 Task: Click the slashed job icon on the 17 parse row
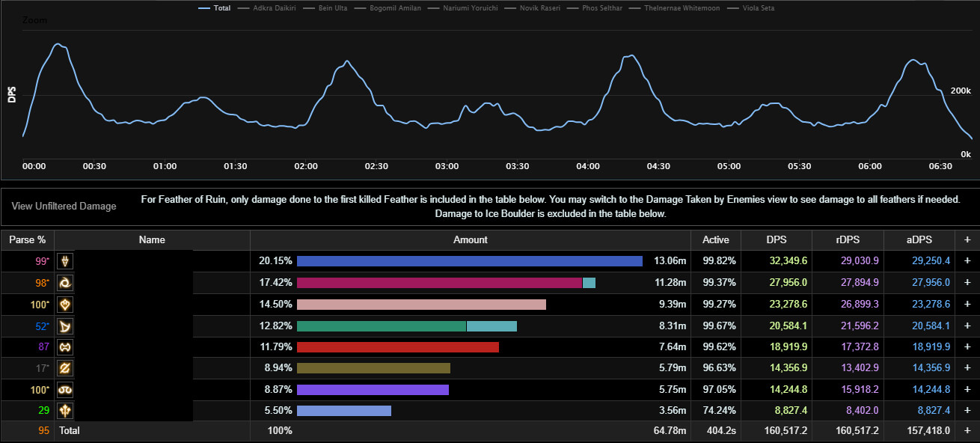point(67,369)
